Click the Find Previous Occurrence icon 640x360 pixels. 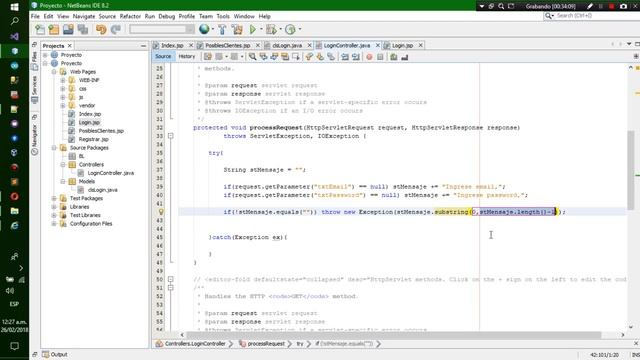click(x=264, y=57)
